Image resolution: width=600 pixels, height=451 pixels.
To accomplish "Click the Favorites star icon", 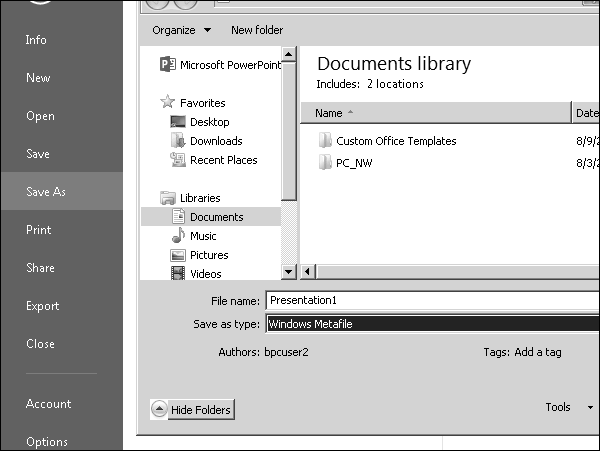I will point(168,102).
